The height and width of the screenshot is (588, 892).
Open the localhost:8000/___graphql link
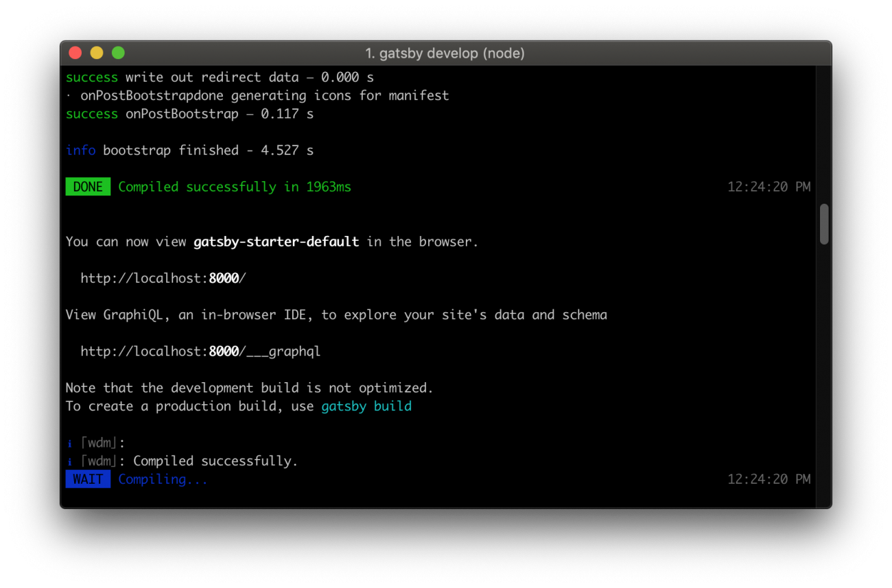pyautogui.click(x=200, y=351)
